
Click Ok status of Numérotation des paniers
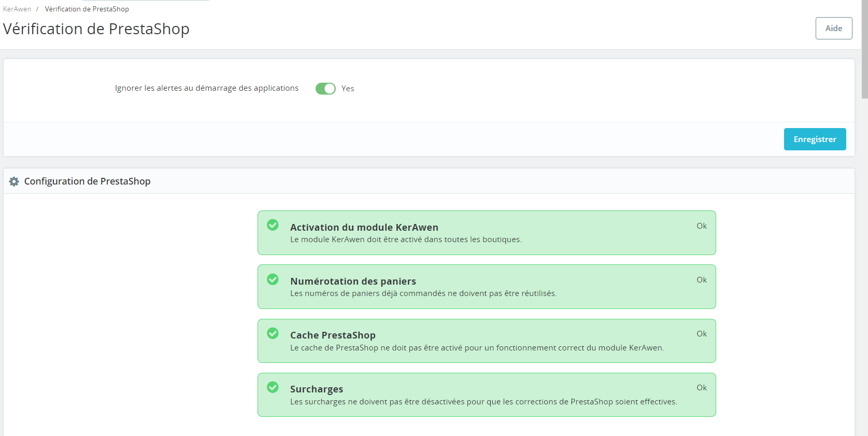[702, 280]
